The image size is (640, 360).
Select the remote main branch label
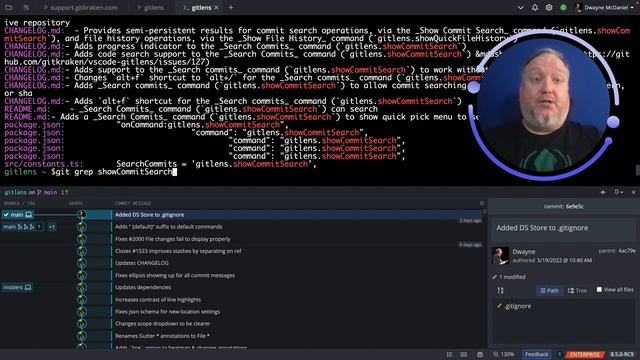click(22, 227)
